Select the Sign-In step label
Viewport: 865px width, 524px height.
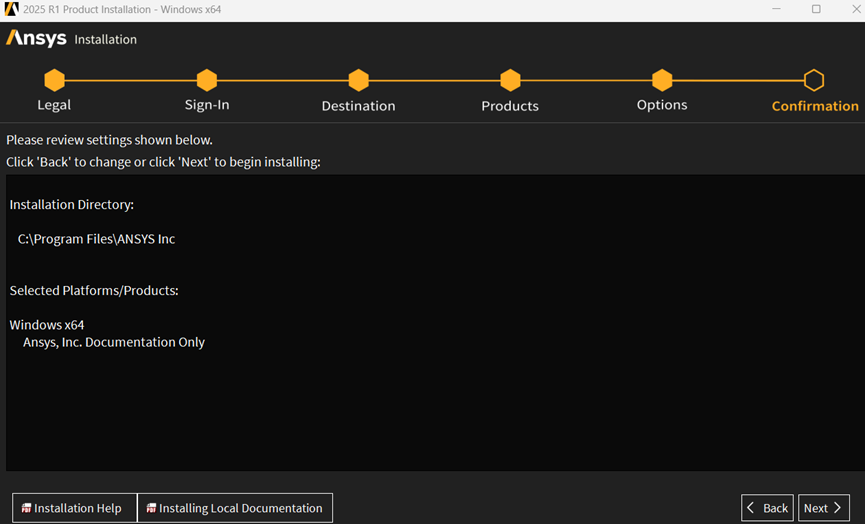[207, 105]
